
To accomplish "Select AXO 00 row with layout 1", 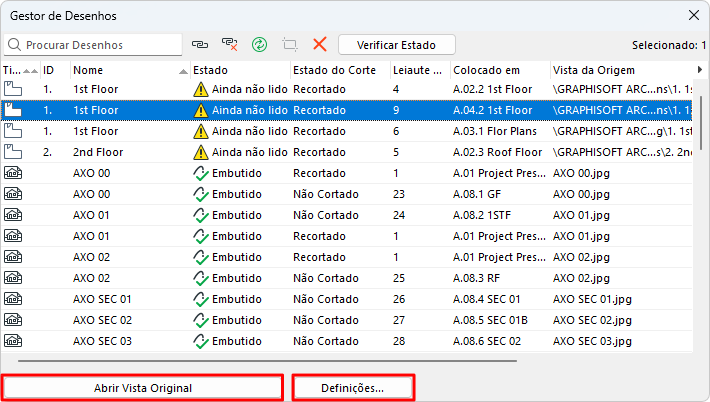I will pos(347,173).
